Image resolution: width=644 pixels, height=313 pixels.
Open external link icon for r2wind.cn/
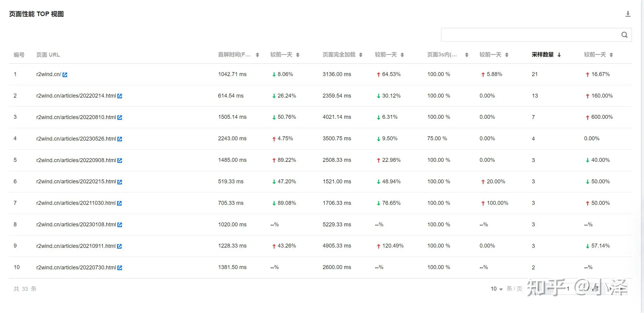(65, 75)
